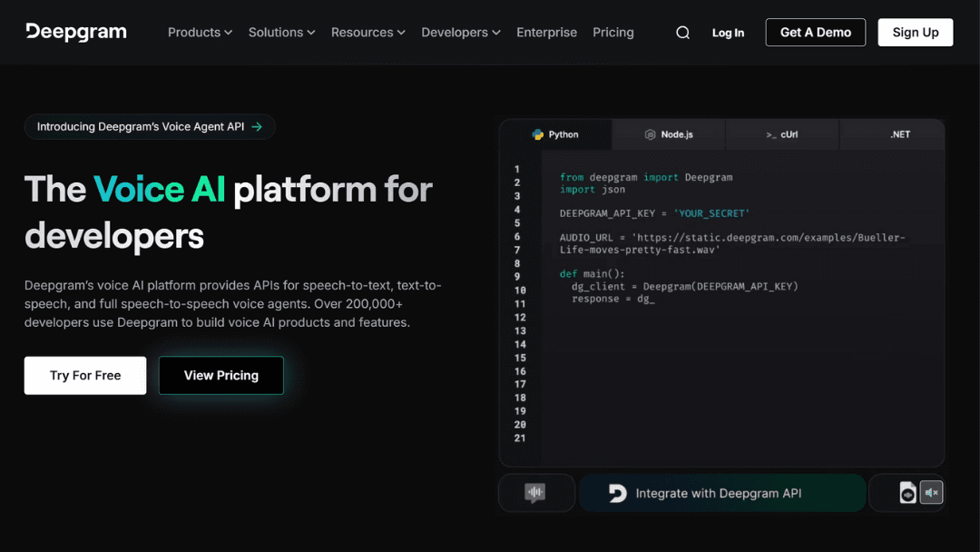Select the Python code tab
The image size is (980, 552).
(555, 134)
